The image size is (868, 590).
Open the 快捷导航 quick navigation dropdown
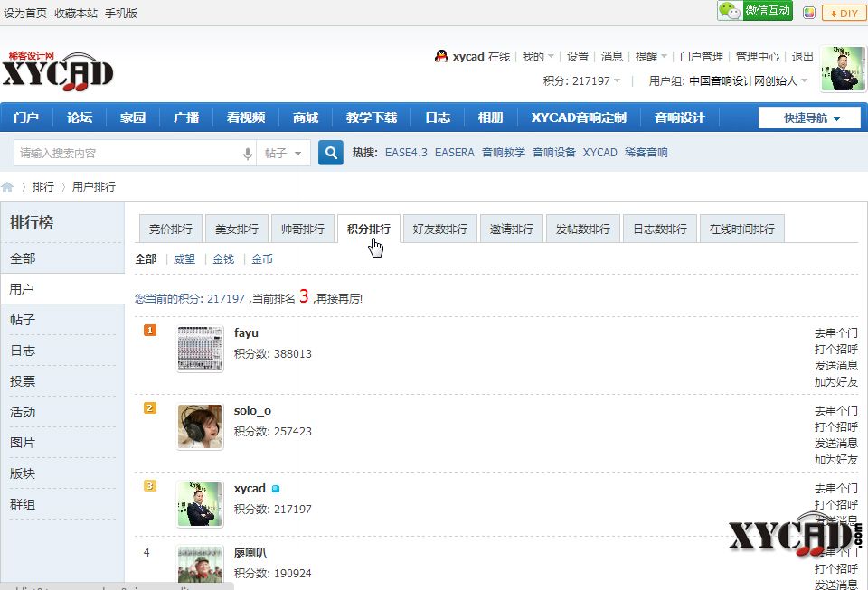coord(810,117)
